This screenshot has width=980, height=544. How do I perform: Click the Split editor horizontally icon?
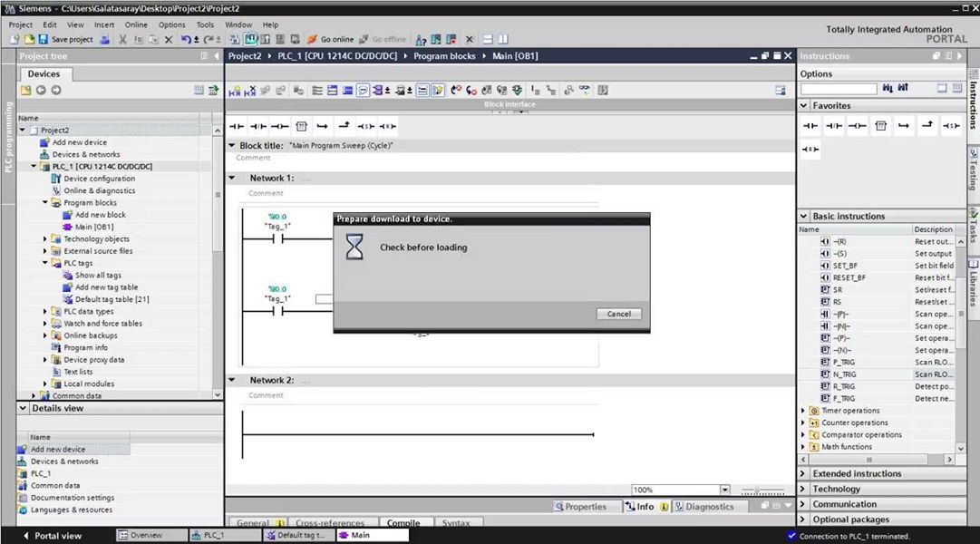click(x=488, y=39)
